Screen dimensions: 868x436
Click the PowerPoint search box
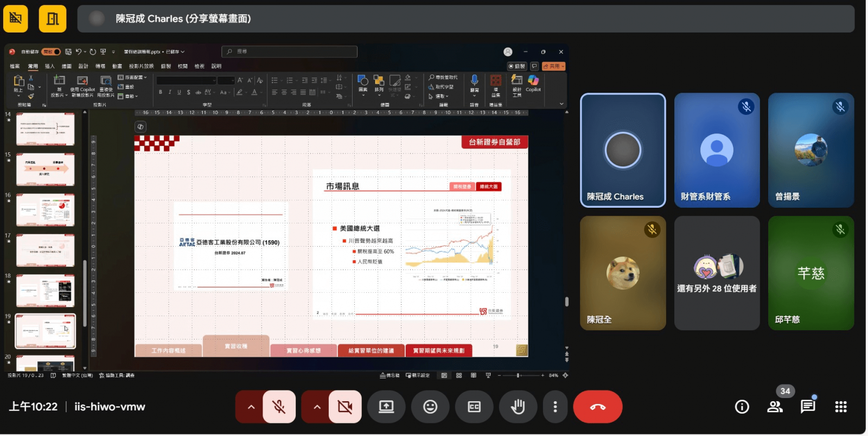pyautogui.click(x=289, y=52)
